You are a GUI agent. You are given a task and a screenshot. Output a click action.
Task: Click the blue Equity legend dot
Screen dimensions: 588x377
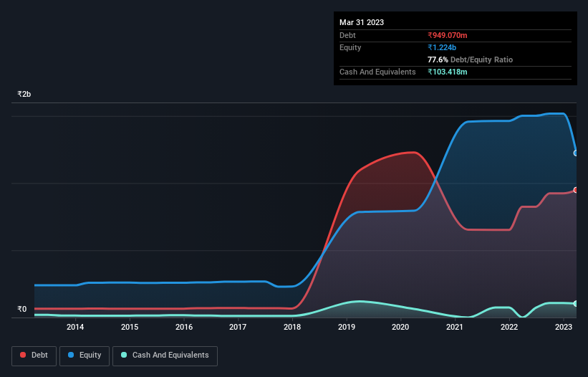tap(71, 355)
